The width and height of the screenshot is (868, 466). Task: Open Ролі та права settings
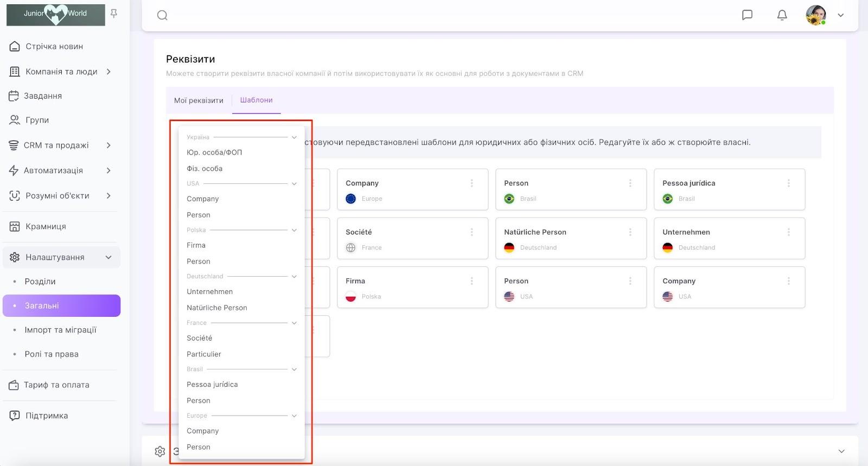pyautogui.click(x=52, y=354)
